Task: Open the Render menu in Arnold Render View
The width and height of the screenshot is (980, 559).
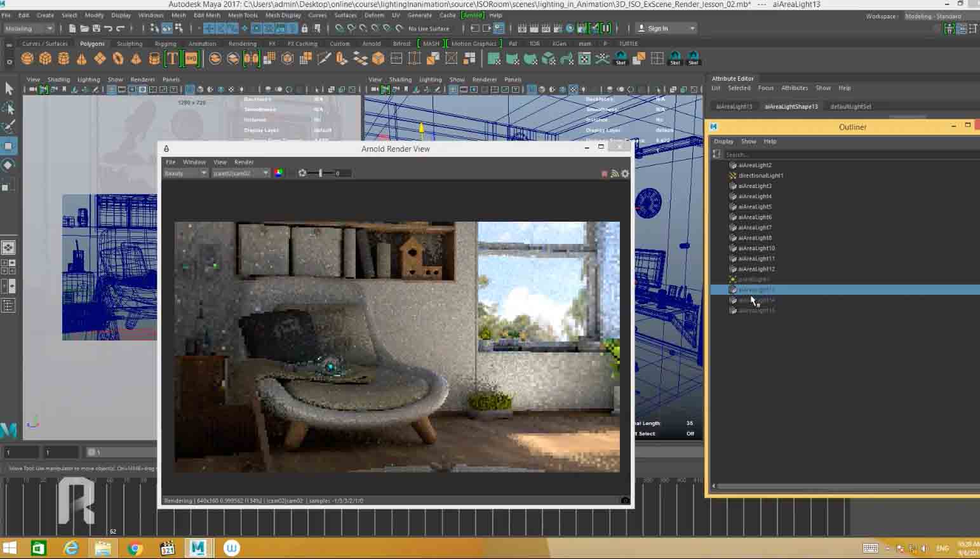Action: (x=244, y=162)
